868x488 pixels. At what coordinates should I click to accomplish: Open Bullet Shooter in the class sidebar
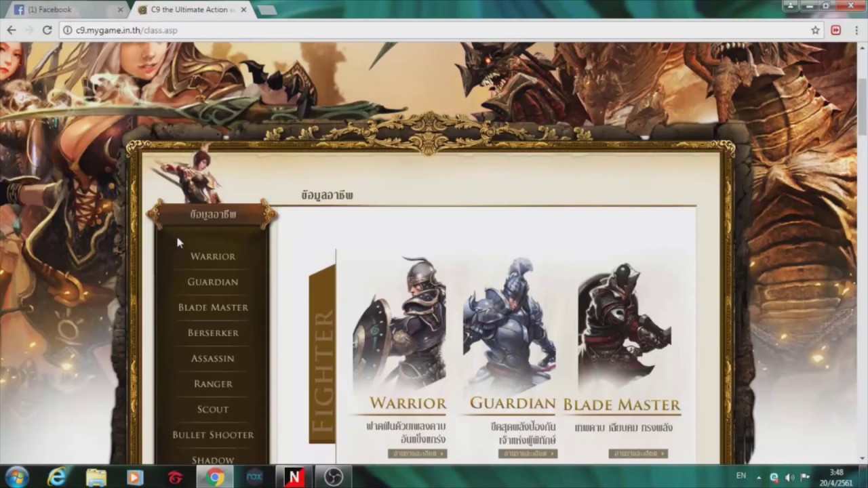click(213, 434)
